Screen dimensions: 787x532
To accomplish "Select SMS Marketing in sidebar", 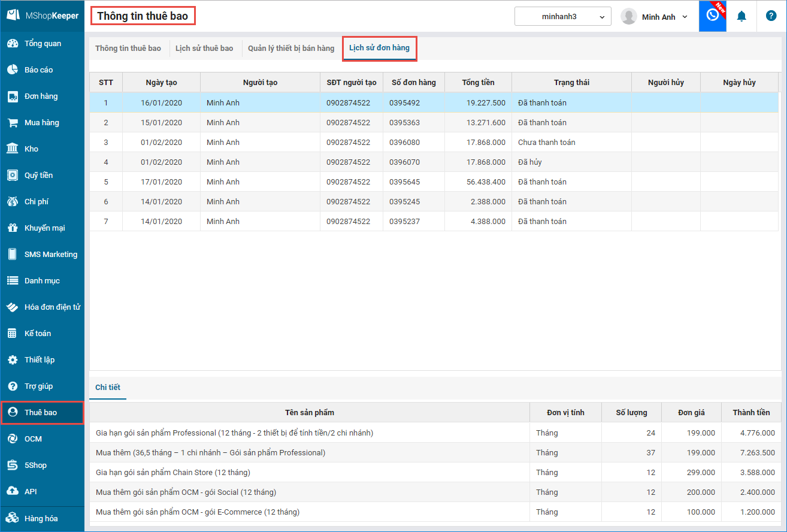I will pyautogui.click(x=50, y=255).
